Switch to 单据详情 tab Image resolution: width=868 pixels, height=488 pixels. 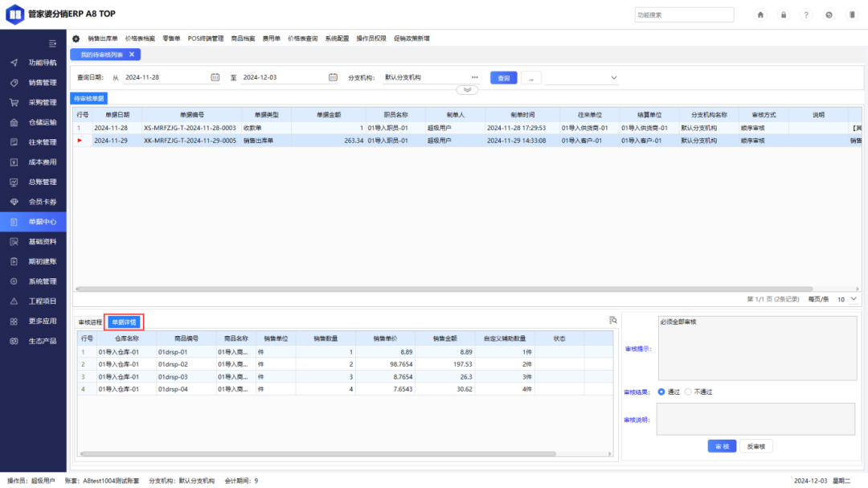pos(124,322)
